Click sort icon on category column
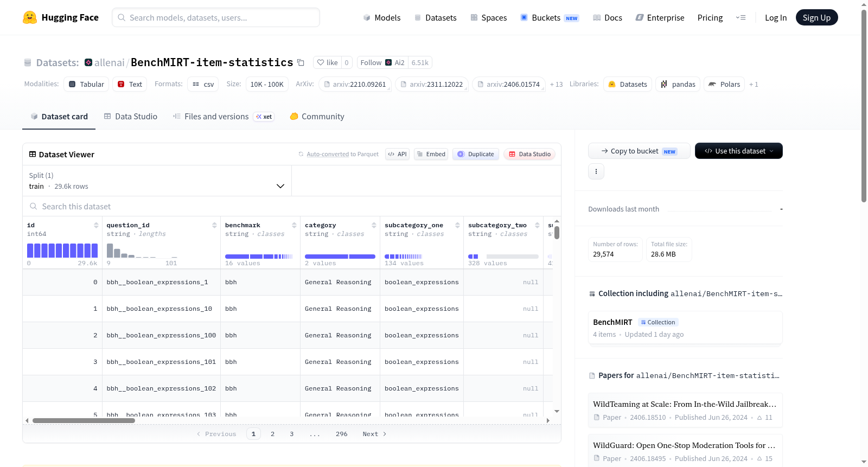868x467 pixels. [x=374, y=225]
